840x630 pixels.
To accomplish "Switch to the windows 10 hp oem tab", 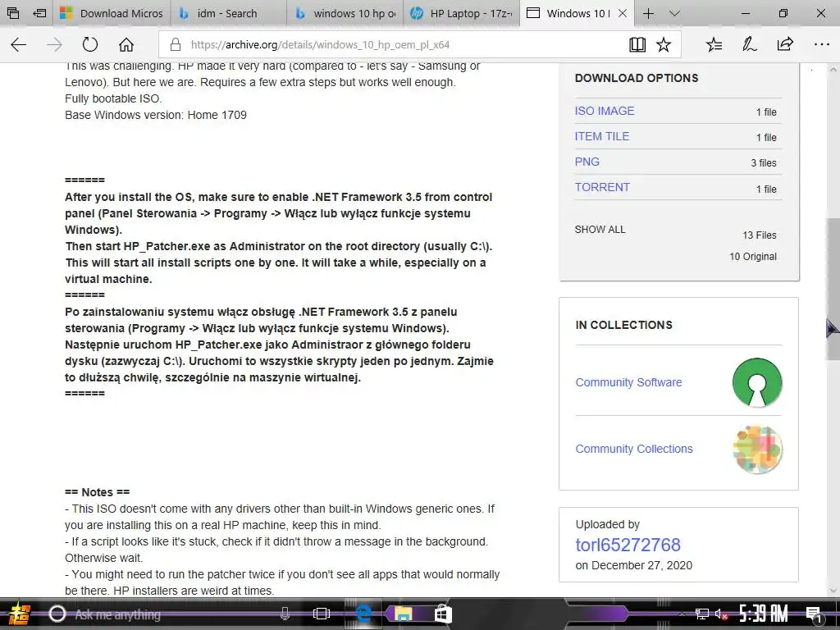I will coord(345,13).
